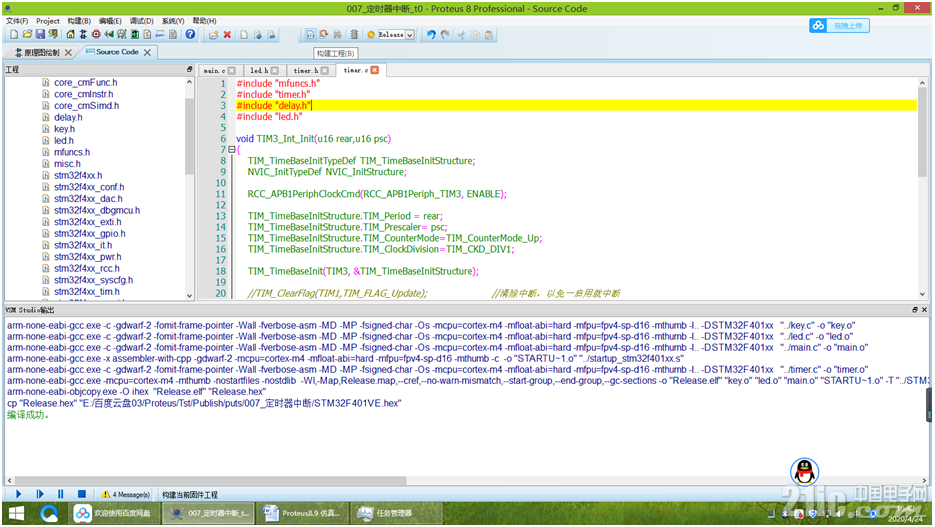Click the grey Redo arrow
The image size is (935, 527).
tap(445, 35)
